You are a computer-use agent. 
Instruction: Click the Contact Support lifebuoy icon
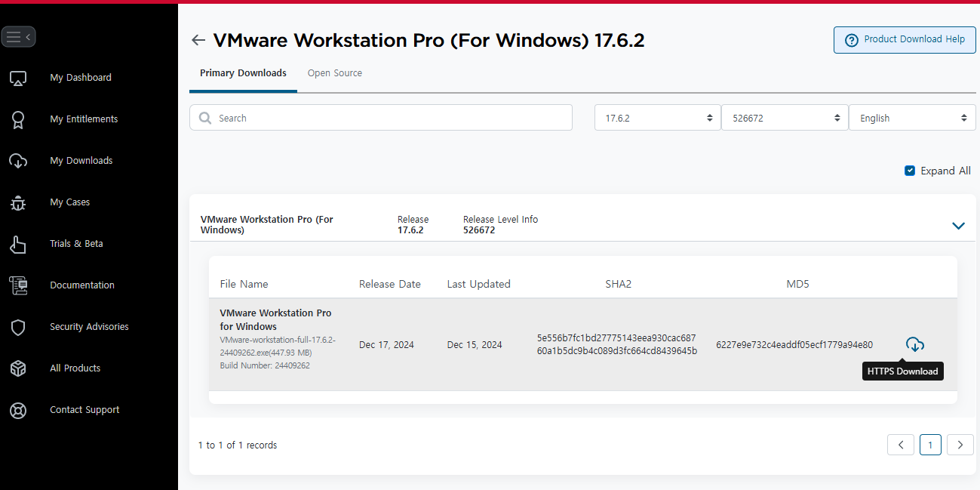pyautogui.click(x=18, y=410)
